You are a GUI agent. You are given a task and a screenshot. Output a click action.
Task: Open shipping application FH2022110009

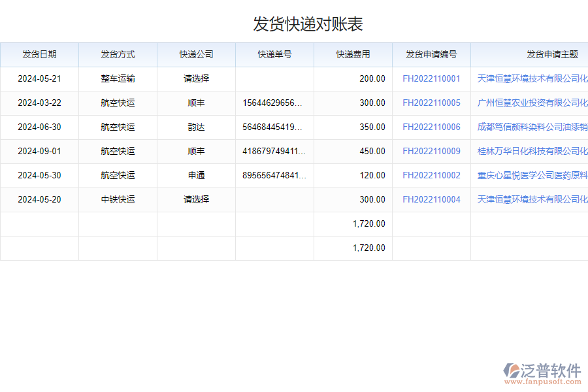tap(432, 151)
